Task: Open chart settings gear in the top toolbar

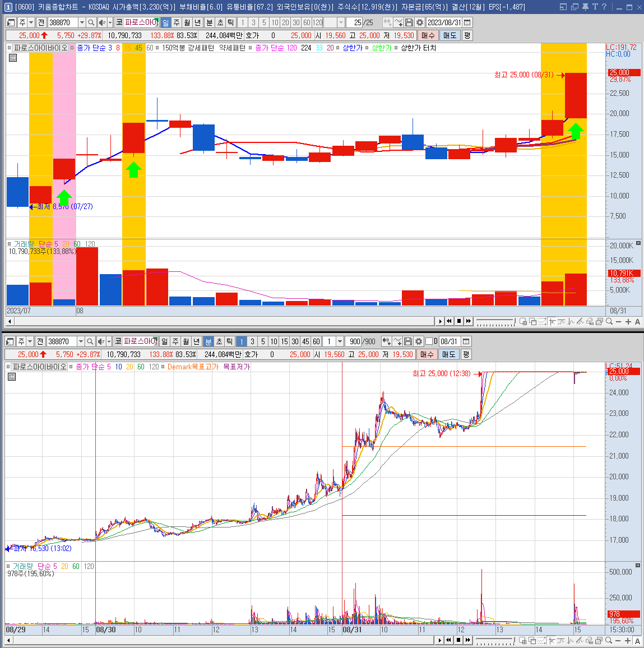Action: pyautogui.click(x=420, y=23)
